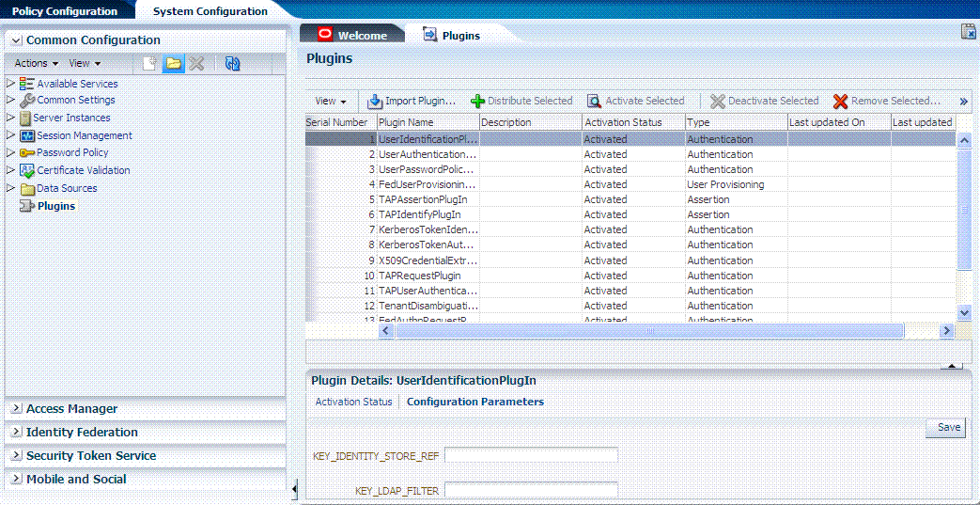The height and width of the screenshot is (505, 980).
Task: Click the KEY_LDAP_FILTER input field
Action: pos(531,490)
